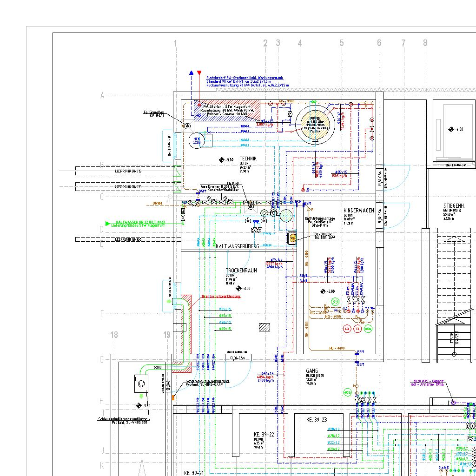Click the red T1 circle marker
476x476 pixels.
click(357, 329)
